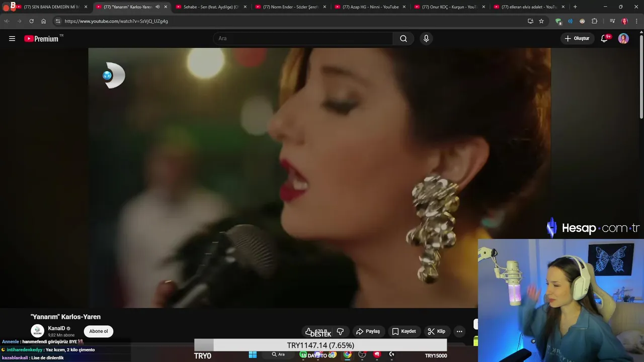Image resolution: width=644 pixels, height=362 pixels.
Task: Switch to SEN BANA DEMEDİN Mİ tab
Action: [x=52, y=7]
